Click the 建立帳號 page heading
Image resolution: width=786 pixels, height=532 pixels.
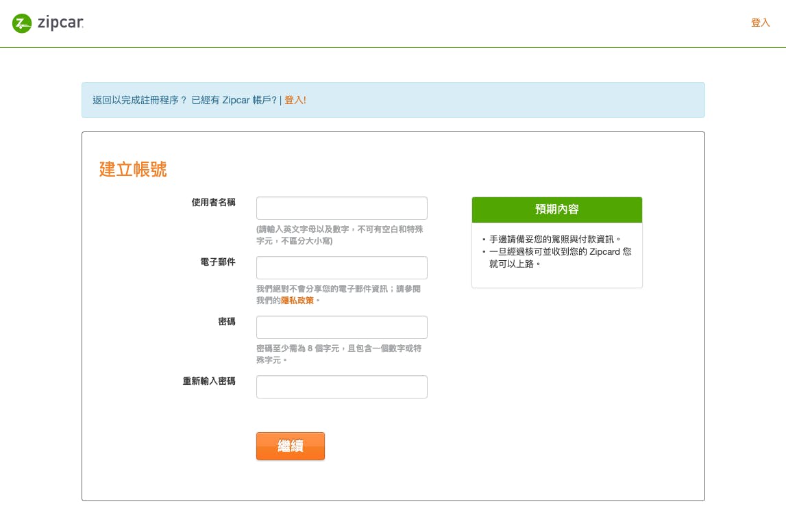tap(133, 170)
